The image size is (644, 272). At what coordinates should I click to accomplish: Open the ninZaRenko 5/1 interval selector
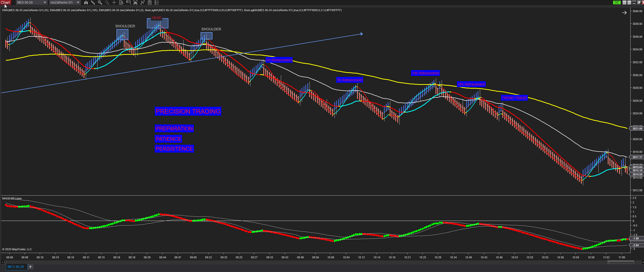click(65, 3)
